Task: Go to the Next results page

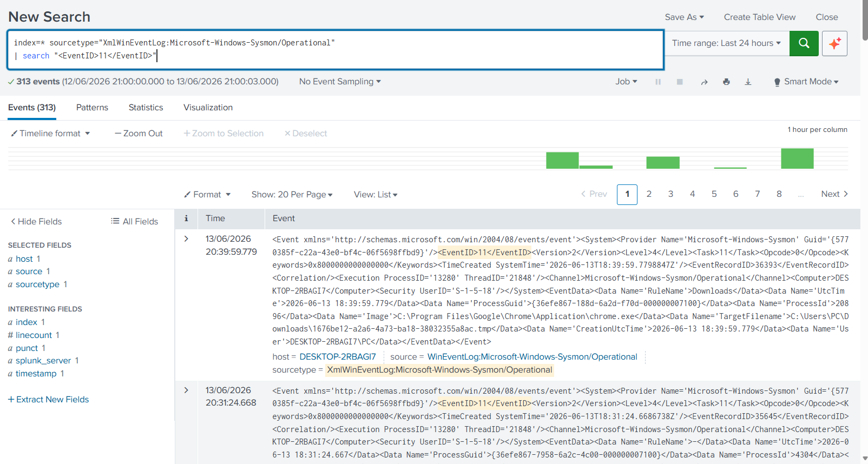Action: (834, 194)
